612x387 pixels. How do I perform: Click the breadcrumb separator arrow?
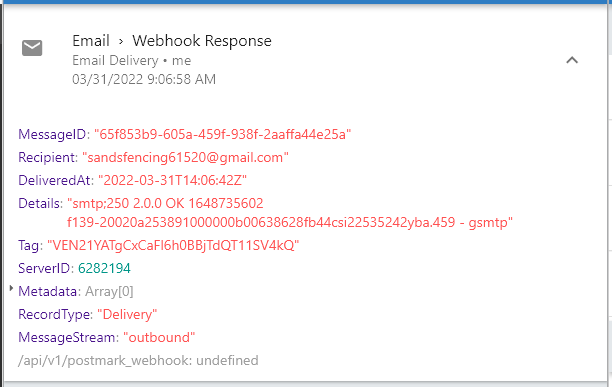point(121,41)
